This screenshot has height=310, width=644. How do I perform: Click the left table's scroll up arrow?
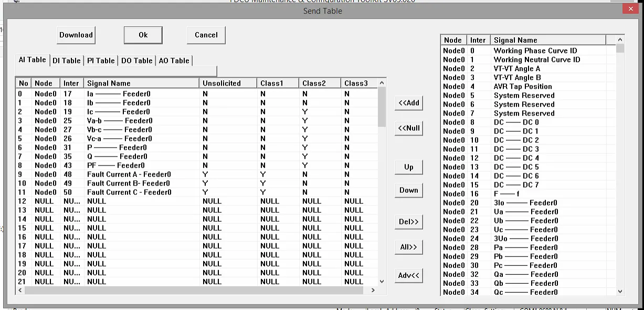382,83
